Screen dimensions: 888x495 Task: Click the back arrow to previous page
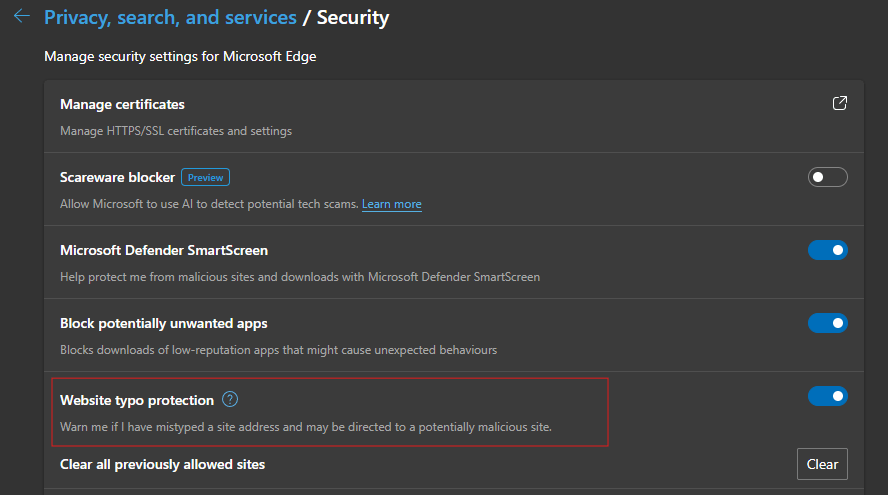click(21, 17)
